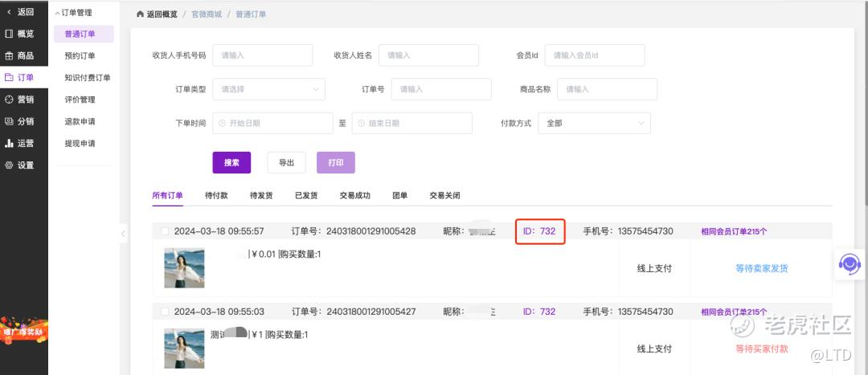868x375 pixels.
Task: Collapse the 订单管理 menu section
Action: tap(74, 13)
